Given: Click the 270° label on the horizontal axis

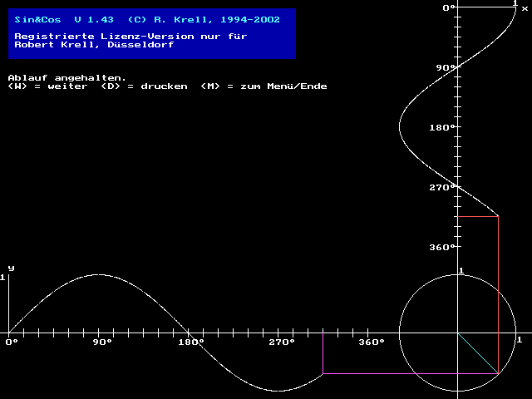Looking at the screenshot, I should (x=281, y=342).
